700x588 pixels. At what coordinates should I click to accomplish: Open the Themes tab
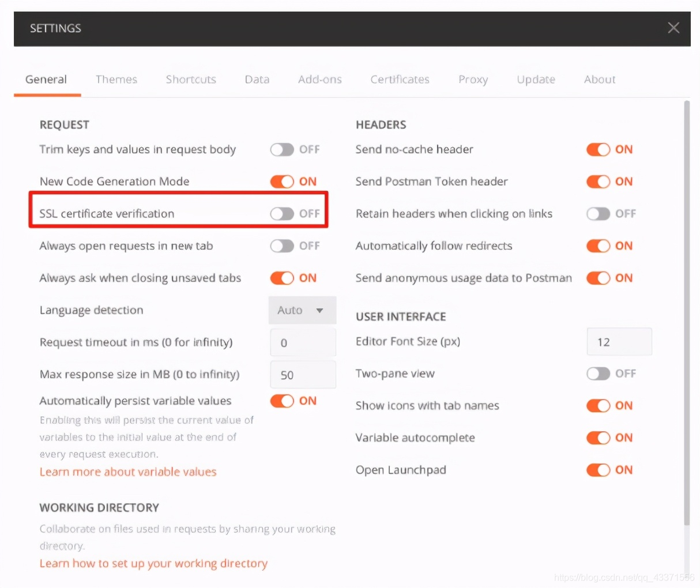click(x=116, y=80)
